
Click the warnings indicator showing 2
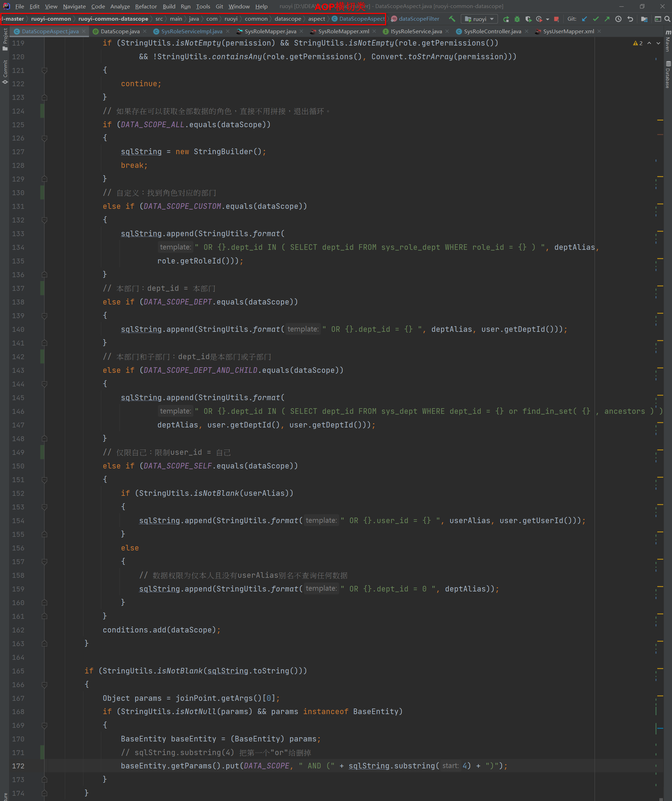pos(638,43)
